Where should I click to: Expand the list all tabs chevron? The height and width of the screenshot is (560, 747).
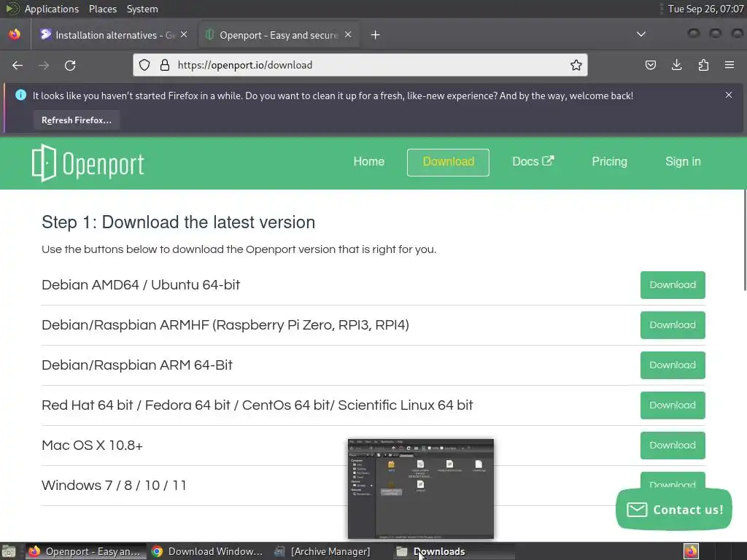[x=641, y=34]
